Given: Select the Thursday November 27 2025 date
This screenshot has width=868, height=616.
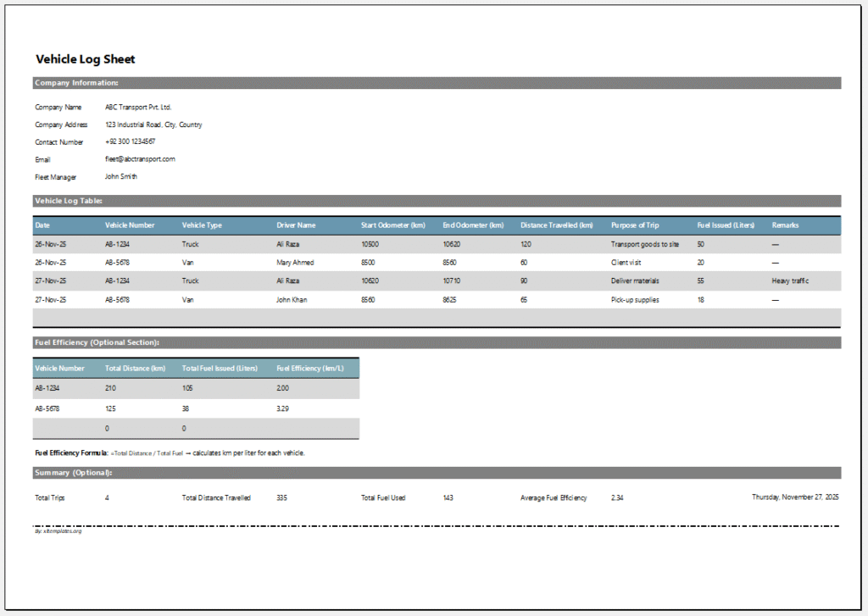Looking at the screenshot, I should tap(797, 497).
